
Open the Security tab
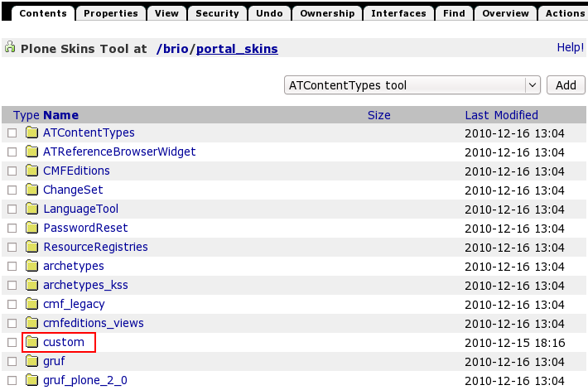pos(217,13)
